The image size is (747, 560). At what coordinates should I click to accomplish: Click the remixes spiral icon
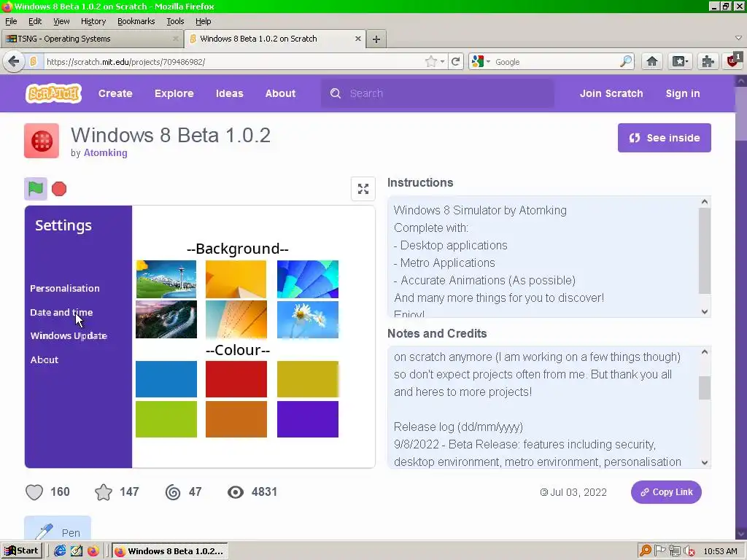173,492
